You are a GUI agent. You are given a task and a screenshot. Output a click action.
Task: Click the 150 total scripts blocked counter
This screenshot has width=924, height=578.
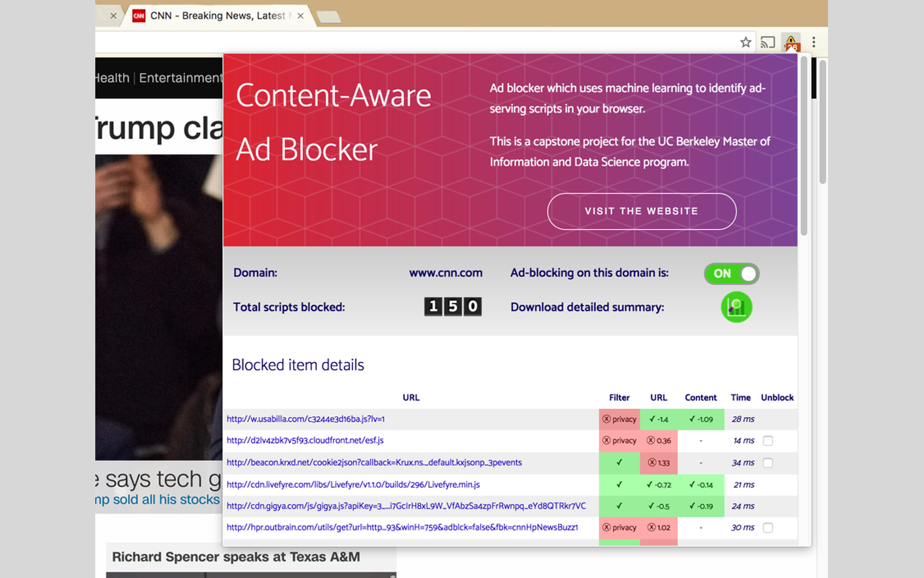tap(453, 306)
